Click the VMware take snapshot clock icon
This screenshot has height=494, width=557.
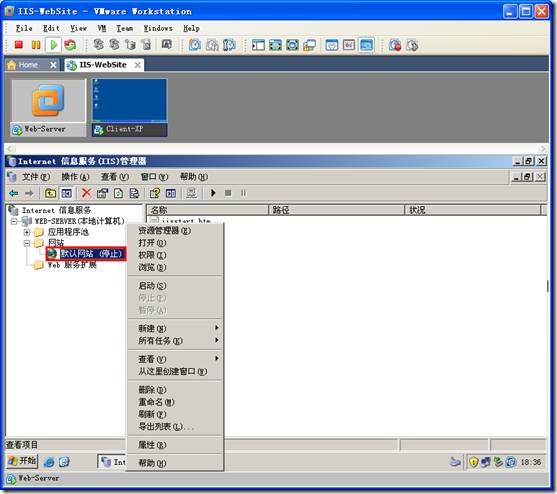[195, 45]
